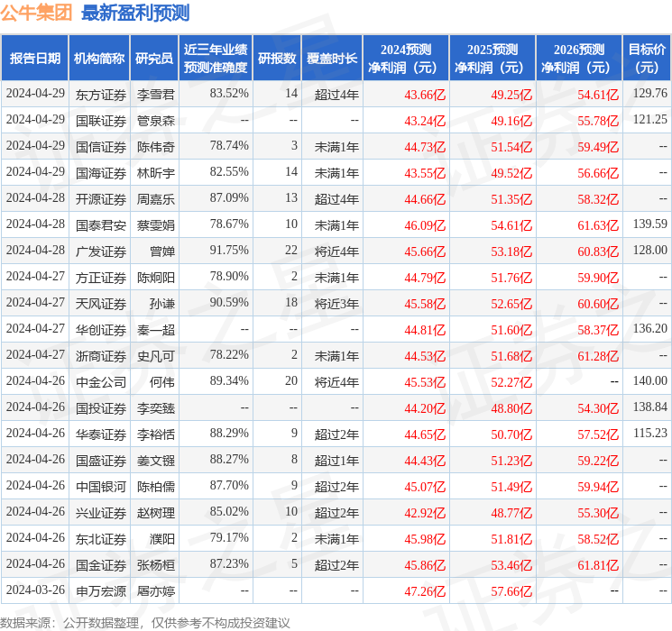Click the 覆盖时长 column header
The height and width of the screenshot is (631, 672).
click(332, 59)
